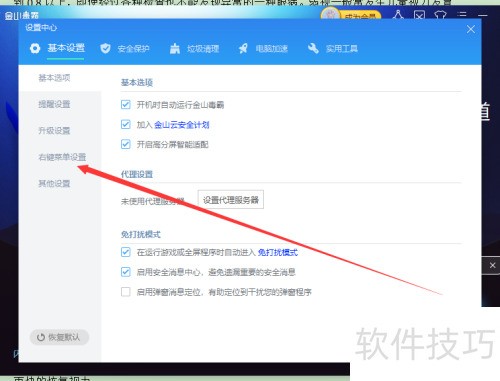Viewport: 500px width, 381px height.
Task: Open the 金山云安全计划 link
Action: click(x=182, y=125)
